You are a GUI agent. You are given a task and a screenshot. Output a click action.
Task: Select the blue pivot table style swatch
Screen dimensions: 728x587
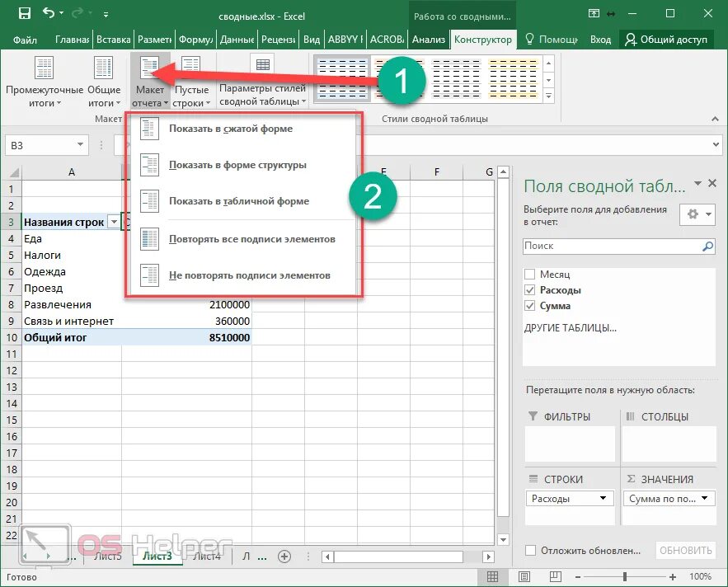pos(343,78)
